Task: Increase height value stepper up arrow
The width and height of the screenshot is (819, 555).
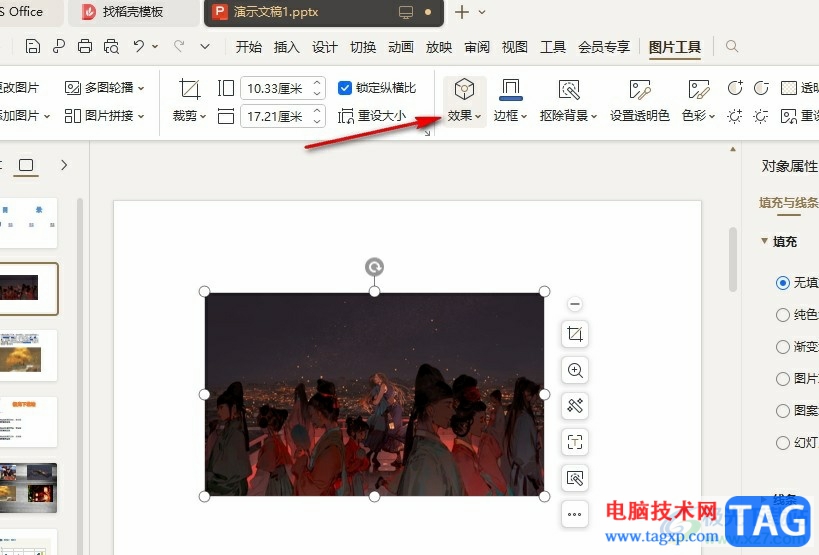Action: (317, 82)
